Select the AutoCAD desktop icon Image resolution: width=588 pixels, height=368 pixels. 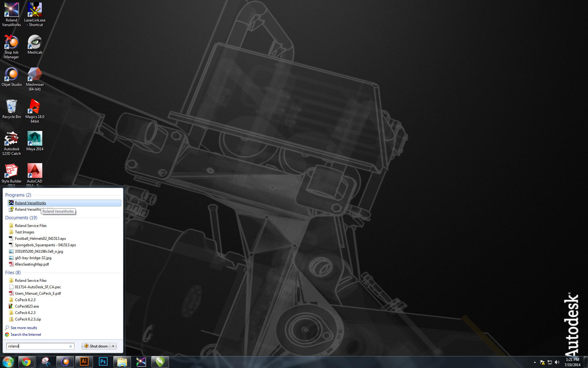[35, 174]
